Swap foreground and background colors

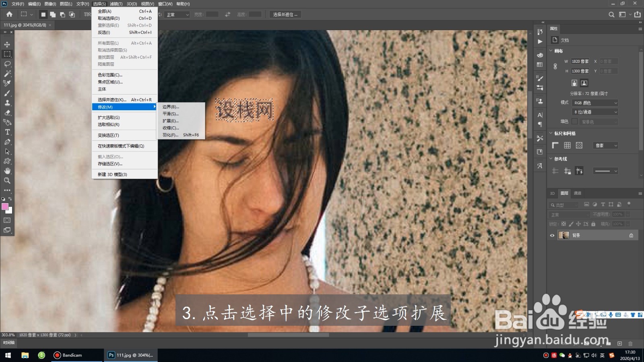(10, 199)
